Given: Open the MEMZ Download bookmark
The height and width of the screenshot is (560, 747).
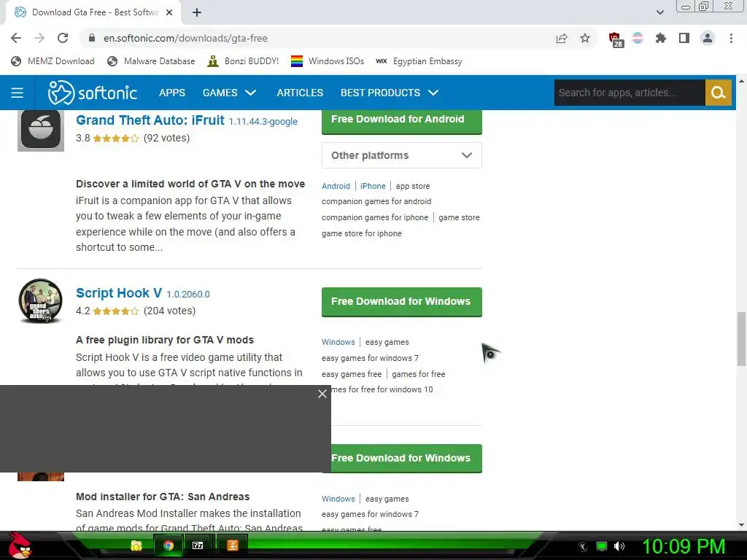Looking at the screenshot, I should 53,61.
